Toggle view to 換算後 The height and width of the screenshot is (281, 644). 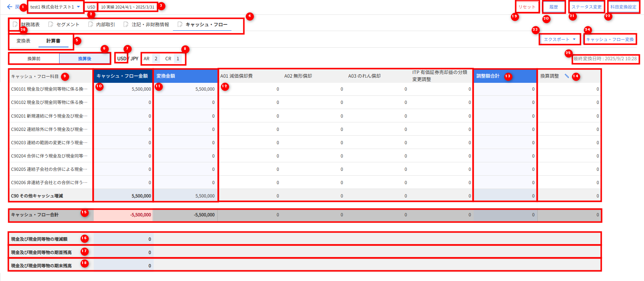(x=84, y=59)
